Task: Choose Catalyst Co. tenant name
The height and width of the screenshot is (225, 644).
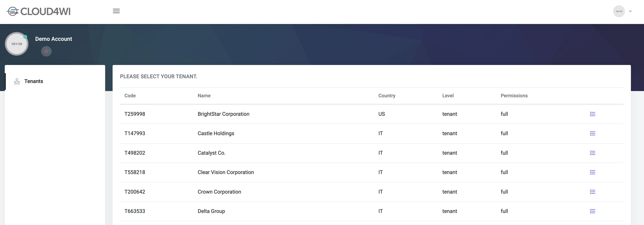Action: (x=211, y=153)
